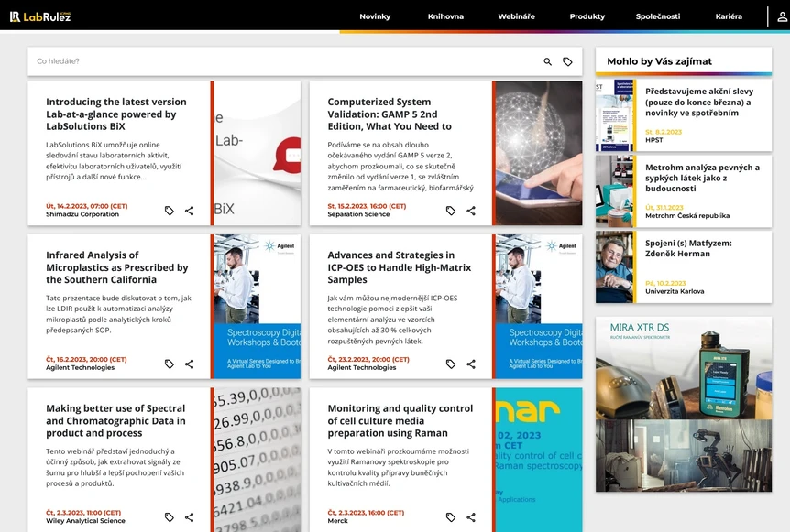Open 'Spojeni (s) Matfyzem: Zdeněk Herman' article
This screenshot has width=790, height=532.
(688, 248)
